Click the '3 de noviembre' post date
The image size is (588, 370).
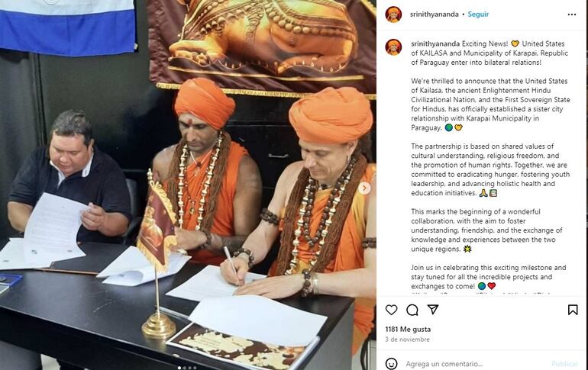click(407, 339)
